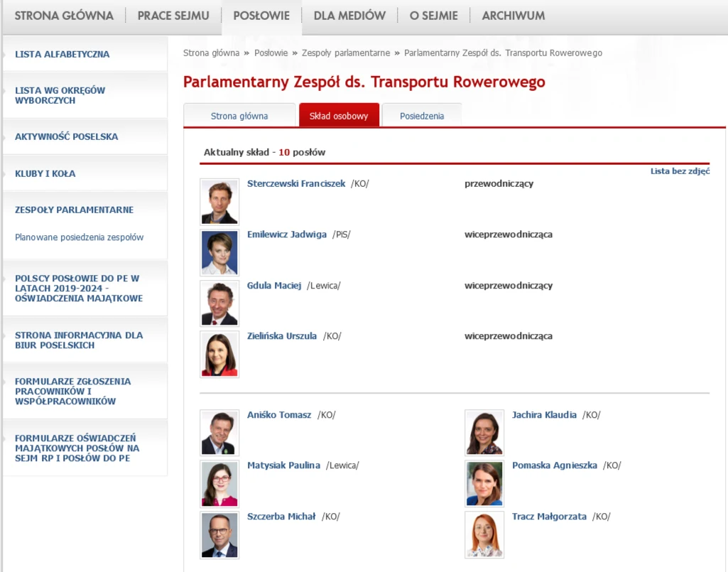View Pomaska Agnieszka's profile

555,465
